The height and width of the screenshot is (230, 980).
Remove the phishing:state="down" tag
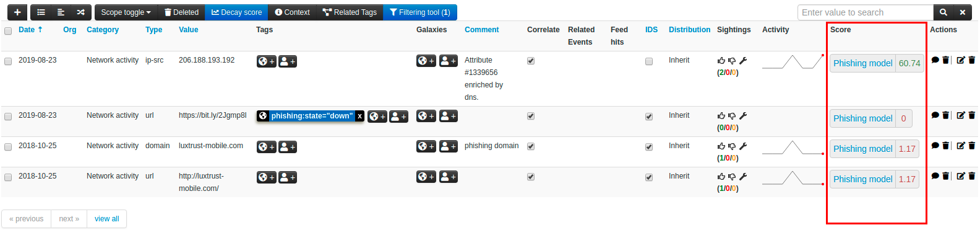pyautogui.click(x=359, y=116)
